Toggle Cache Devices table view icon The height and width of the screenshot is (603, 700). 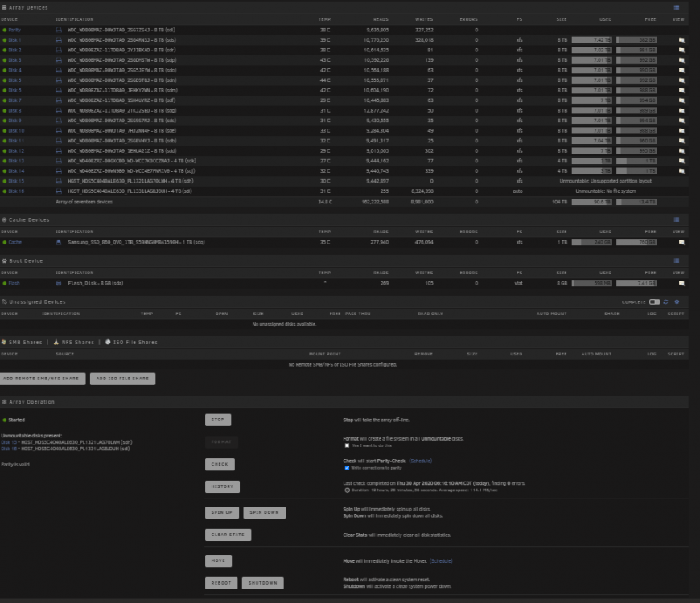[x=677, y=219]
